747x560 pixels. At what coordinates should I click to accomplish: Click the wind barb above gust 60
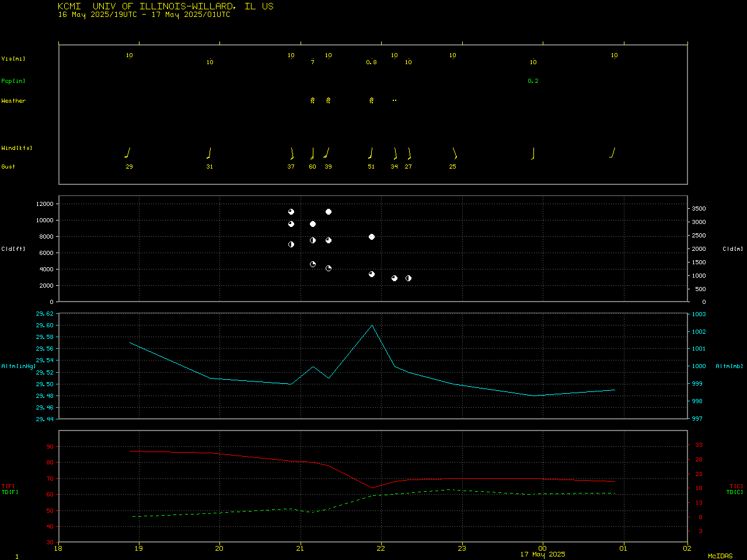click(x=312, y=153)
